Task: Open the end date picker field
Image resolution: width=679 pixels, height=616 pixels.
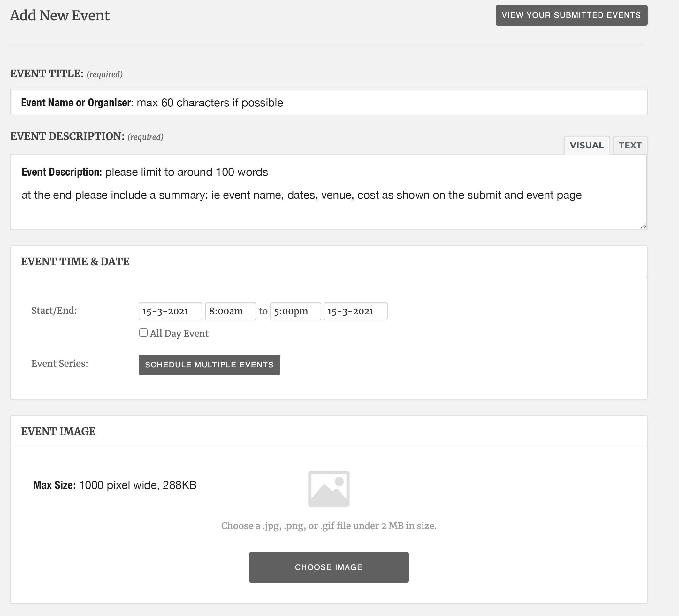Action: click(x=355, y=311)
